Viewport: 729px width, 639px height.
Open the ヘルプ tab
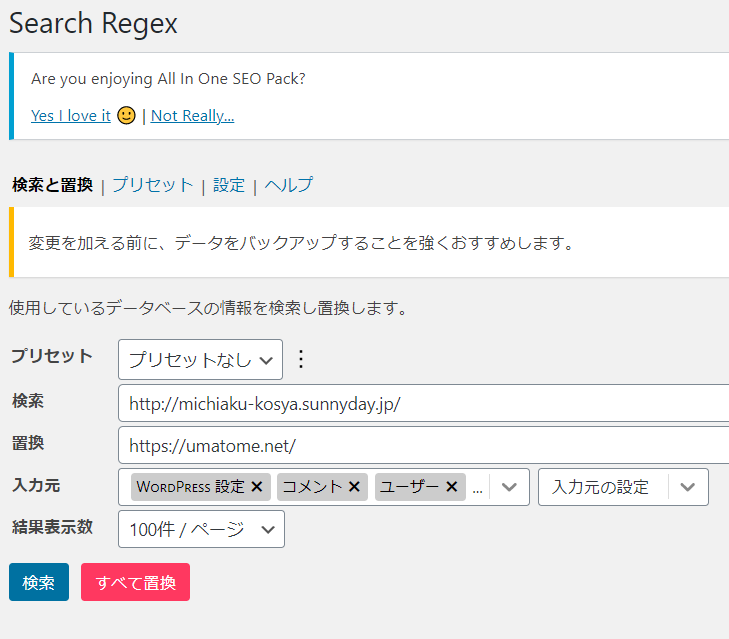coord(289,185)
